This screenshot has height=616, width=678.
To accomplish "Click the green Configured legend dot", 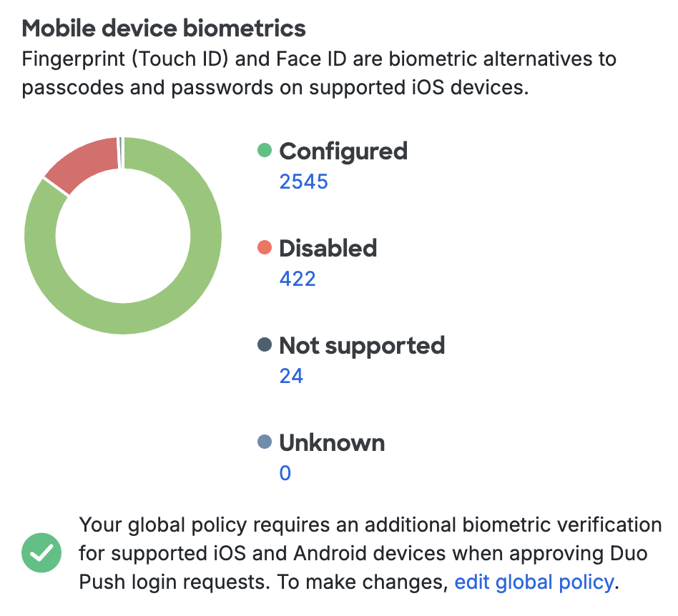I will 265,151.
